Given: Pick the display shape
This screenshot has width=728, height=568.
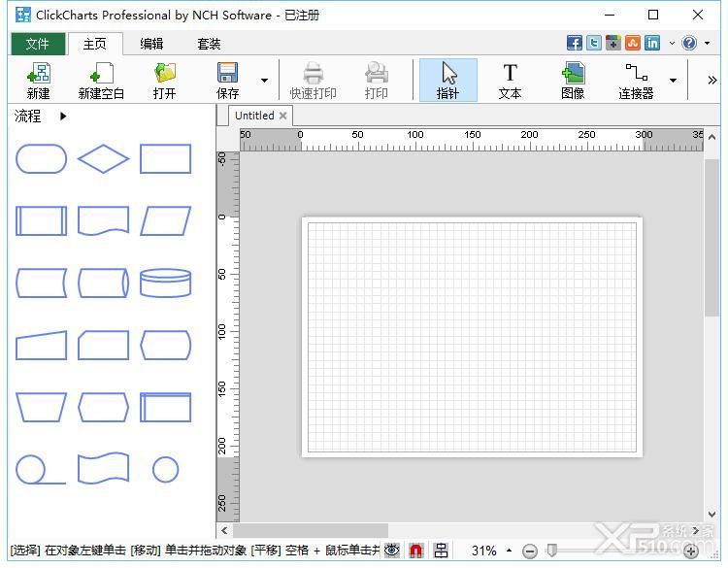Looking at the screenshot, I should [x=165, y=345].
